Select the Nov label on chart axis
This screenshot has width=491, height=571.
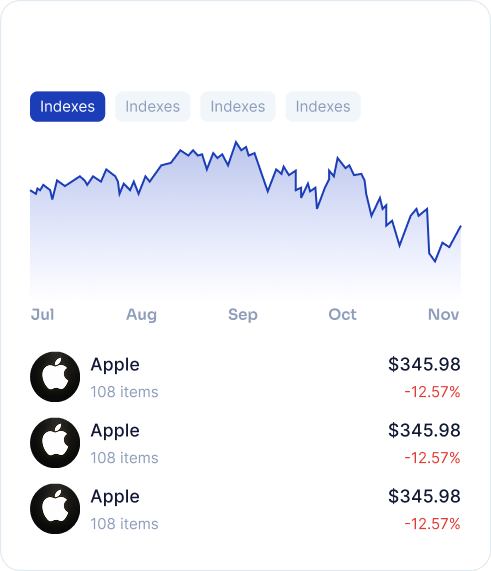coord(444,314)
